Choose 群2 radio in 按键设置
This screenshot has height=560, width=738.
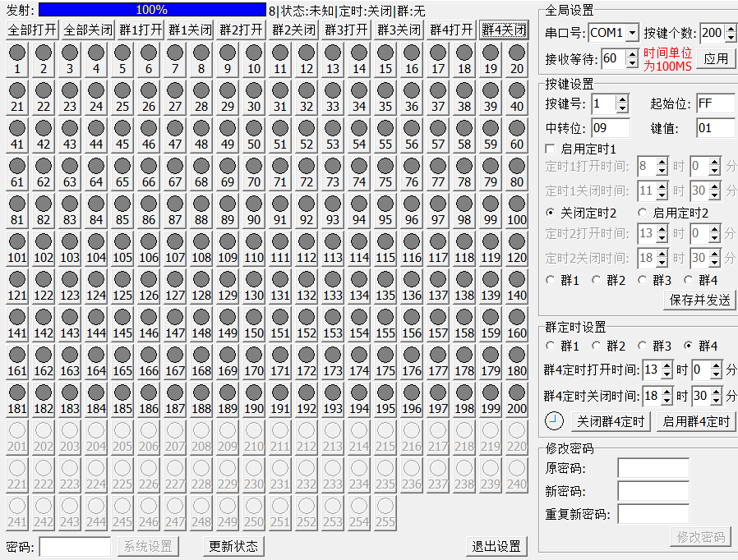coord(596,280)
